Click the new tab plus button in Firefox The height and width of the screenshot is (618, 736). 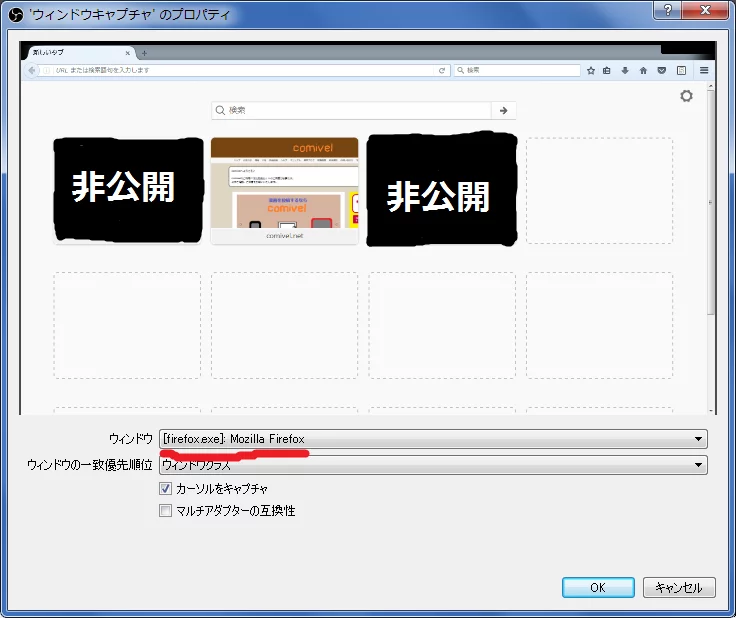click(144, 53)
